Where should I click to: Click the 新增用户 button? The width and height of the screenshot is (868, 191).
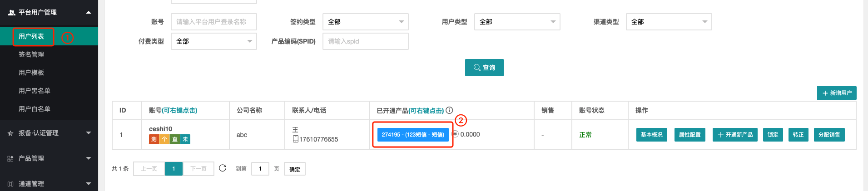(x=837, y=93)
